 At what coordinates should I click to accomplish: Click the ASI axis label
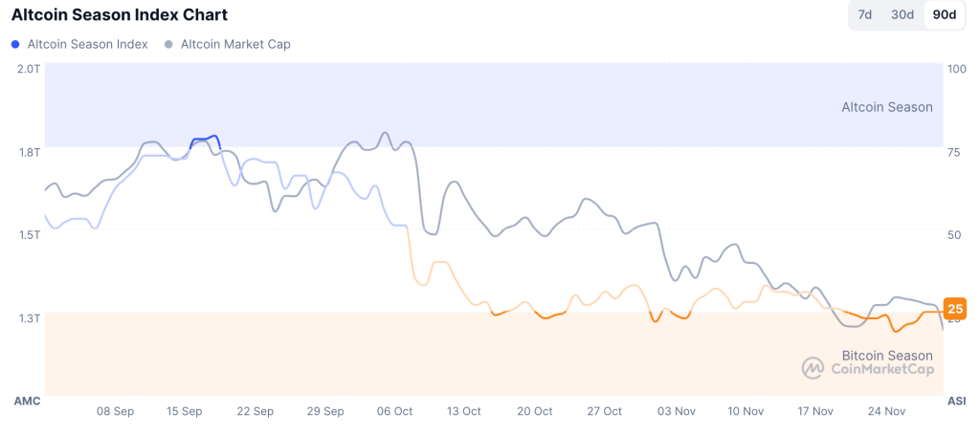(x=956, y=401)
